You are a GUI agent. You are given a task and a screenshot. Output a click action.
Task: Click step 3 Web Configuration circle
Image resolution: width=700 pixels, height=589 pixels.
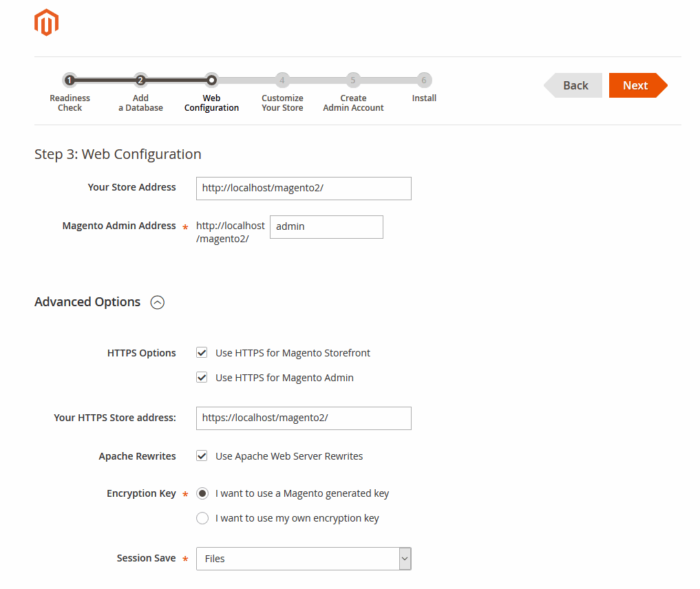pos(211,81)
